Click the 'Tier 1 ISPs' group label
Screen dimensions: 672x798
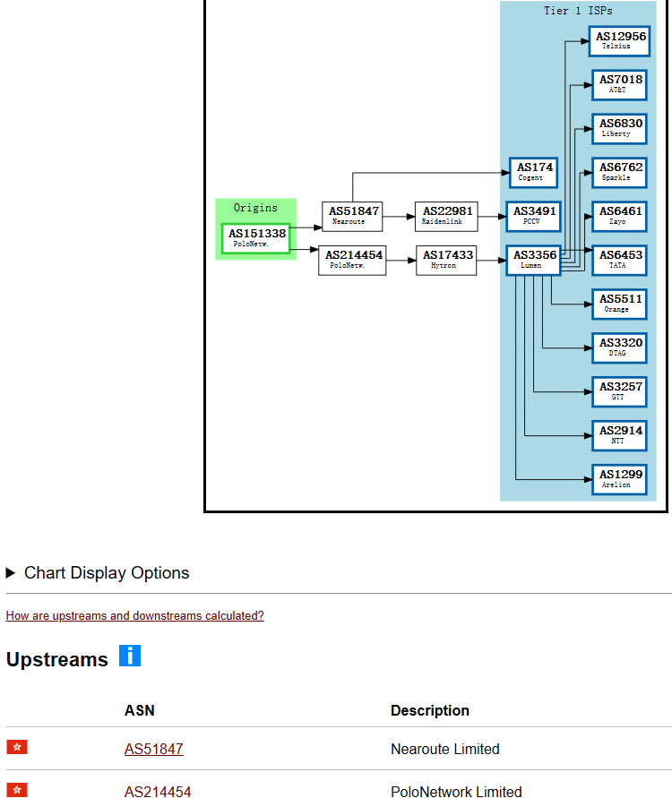[x=578, y=11]
